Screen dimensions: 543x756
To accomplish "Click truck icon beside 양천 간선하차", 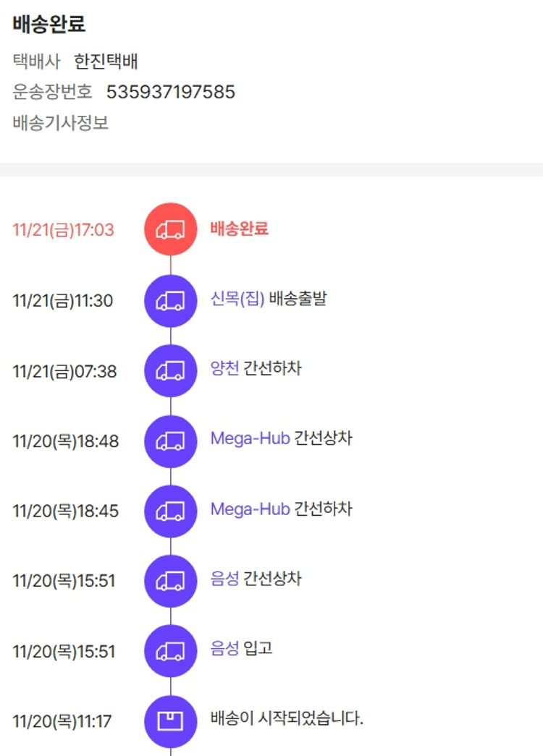I will (170, 370).
